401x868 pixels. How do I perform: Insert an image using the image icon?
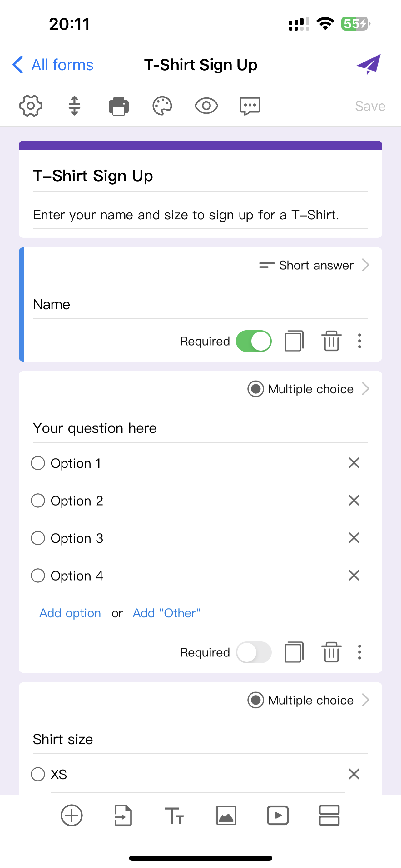(x=226, y=816)
